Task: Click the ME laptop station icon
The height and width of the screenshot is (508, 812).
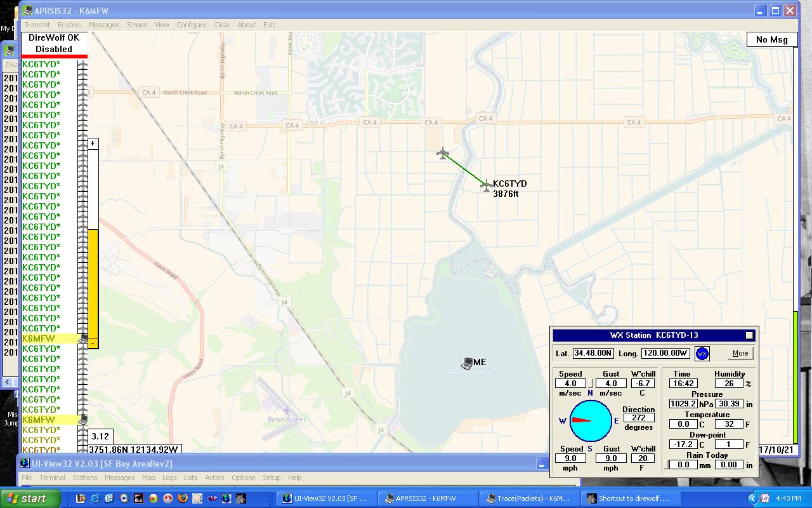Action: [468, 363]
